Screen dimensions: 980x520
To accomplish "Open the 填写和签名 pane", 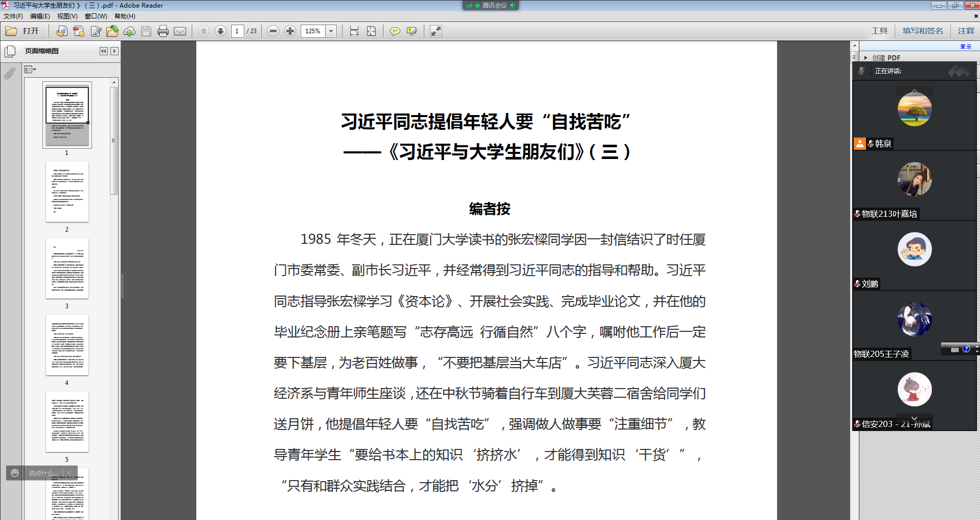I will click(923, 31).
